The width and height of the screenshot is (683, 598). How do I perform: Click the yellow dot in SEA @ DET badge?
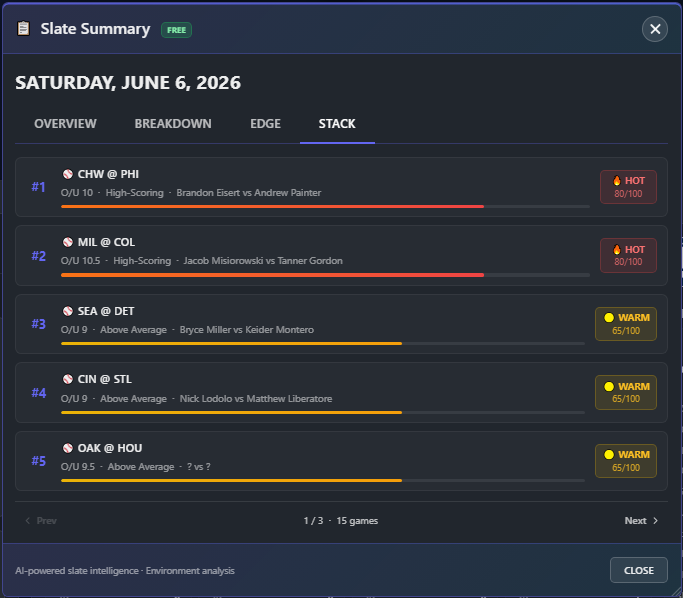pos(609,318)
